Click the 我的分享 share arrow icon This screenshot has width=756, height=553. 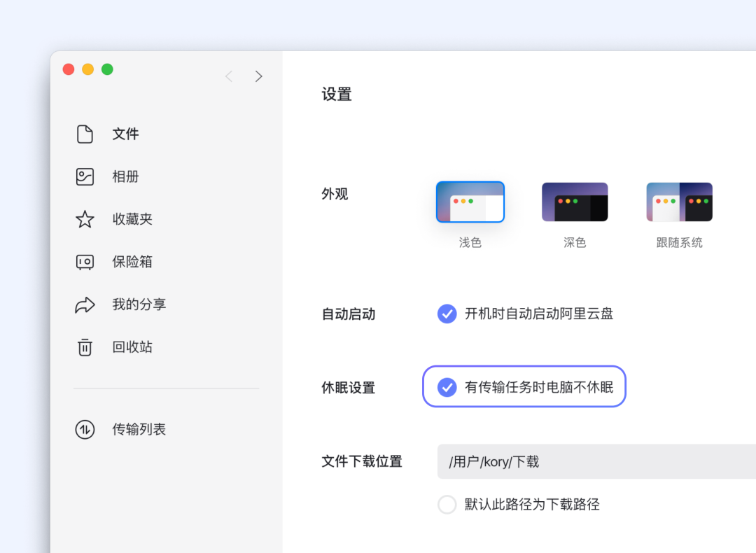(85, 304)
